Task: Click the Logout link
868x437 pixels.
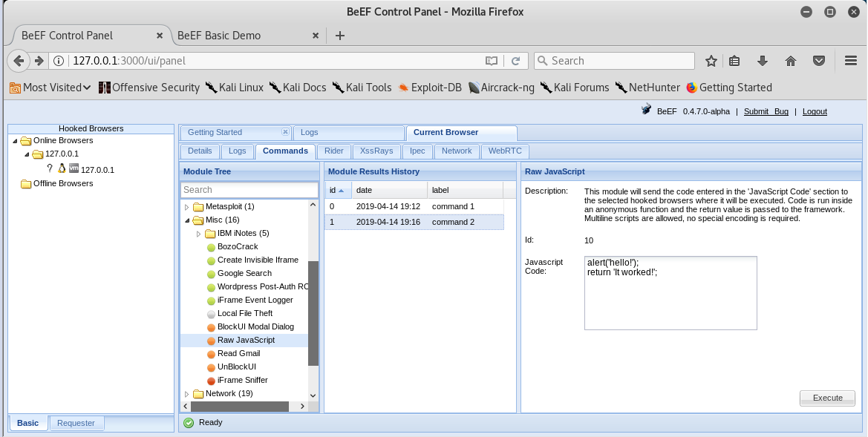Action: [815, 111]
